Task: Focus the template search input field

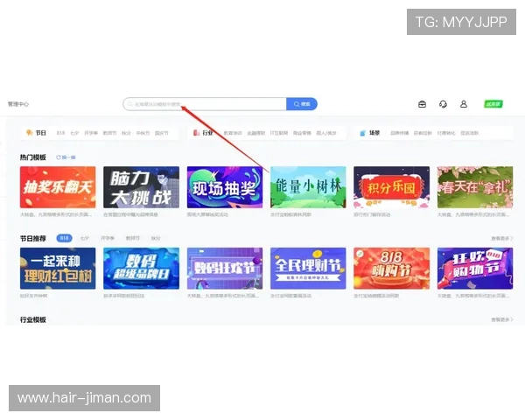Action: click(205, 104)
